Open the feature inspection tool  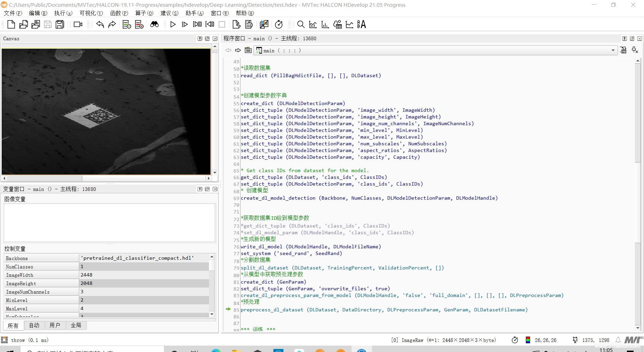(337, 24)
